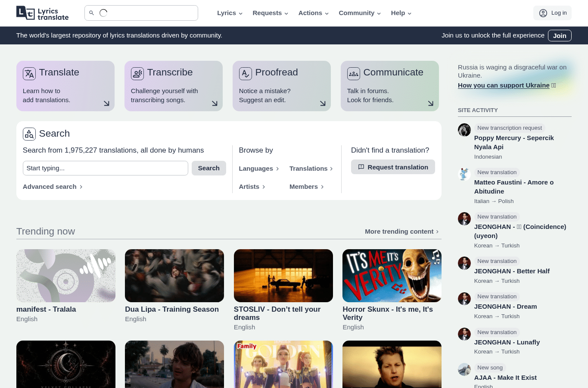588x388 pixels.
Task: Open More trending content
Action: pos(402,232)
